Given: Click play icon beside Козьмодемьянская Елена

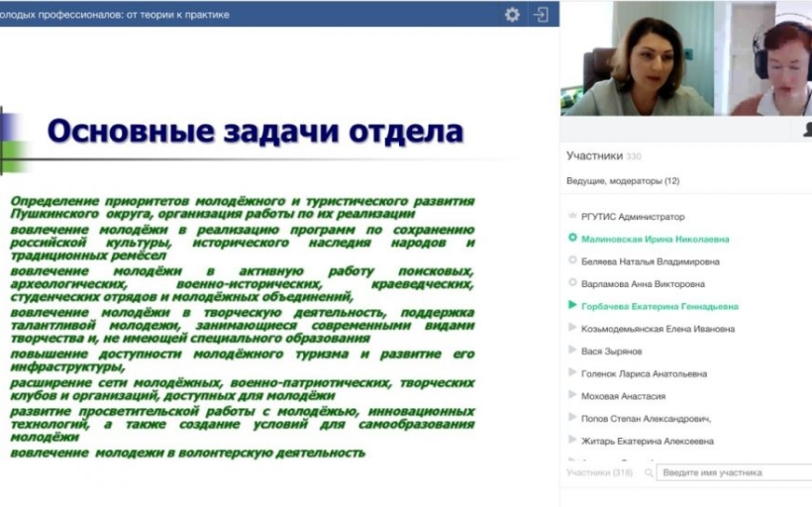Looking at the screenshot, I should (572, 327).
